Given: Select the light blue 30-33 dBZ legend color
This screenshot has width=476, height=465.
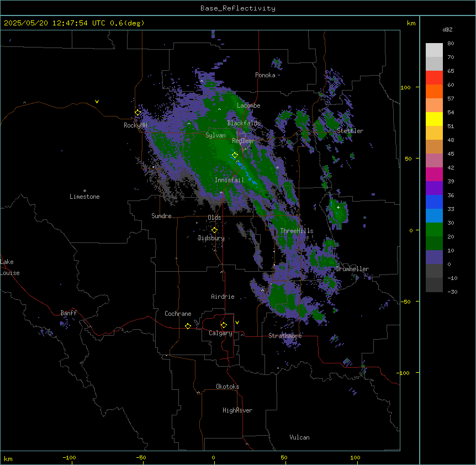Looking at the screenshot, I should point(434,216).
